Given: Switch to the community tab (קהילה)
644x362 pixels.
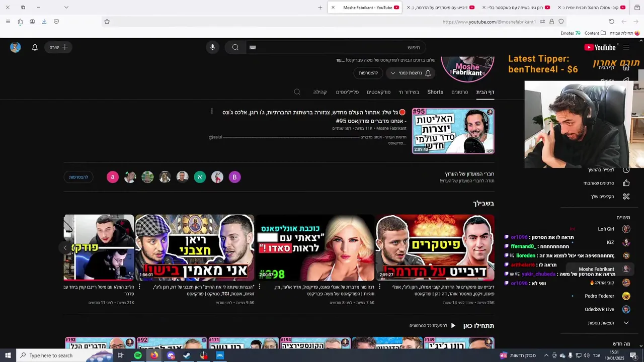Looking at the screenshot, I should tap(320, 92).
